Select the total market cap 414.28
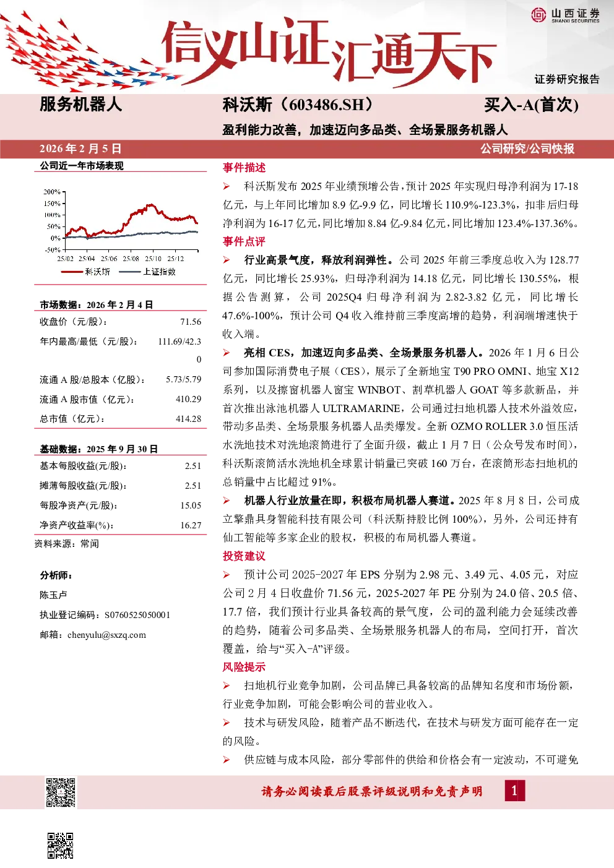The image size is (614, 868). coord(188,419)
